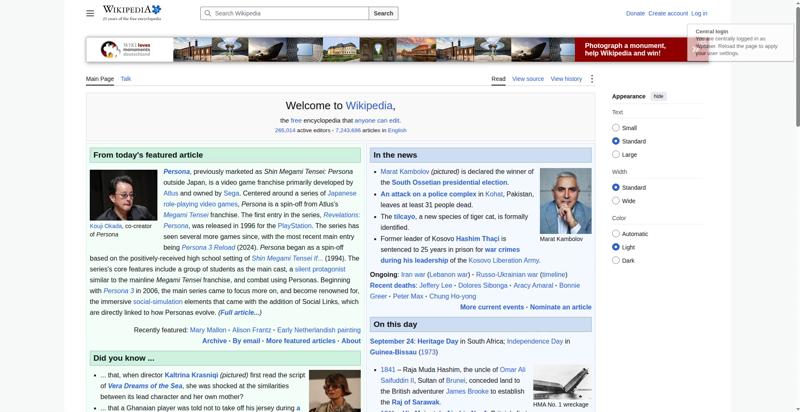Click the Mary Mallon recently featured link
This screenshot has width=800, height=412.
(x=208, y=330)
